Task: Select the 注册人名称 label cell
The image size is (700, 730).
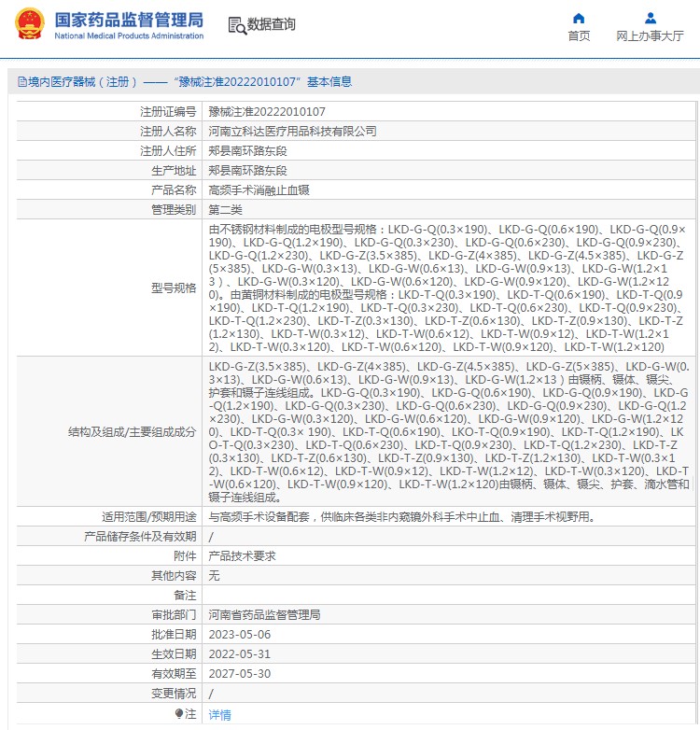Action: (x=109, y=132)
